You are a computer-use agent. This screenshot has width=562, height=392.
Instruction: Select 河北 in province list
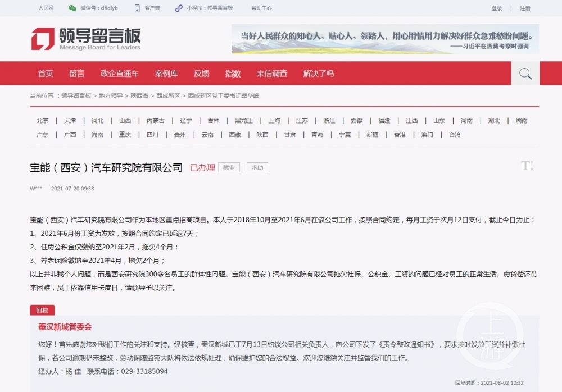click(97, 121)
